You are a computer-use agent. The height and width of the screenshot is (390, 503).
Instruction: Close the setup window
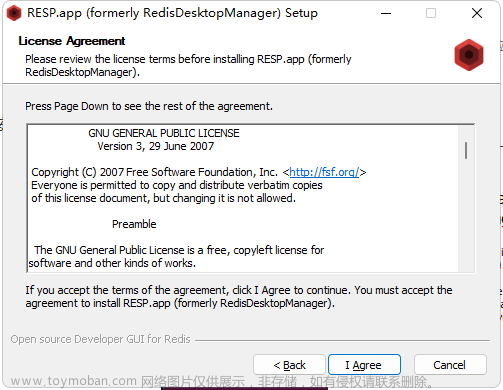click(477, 13)
